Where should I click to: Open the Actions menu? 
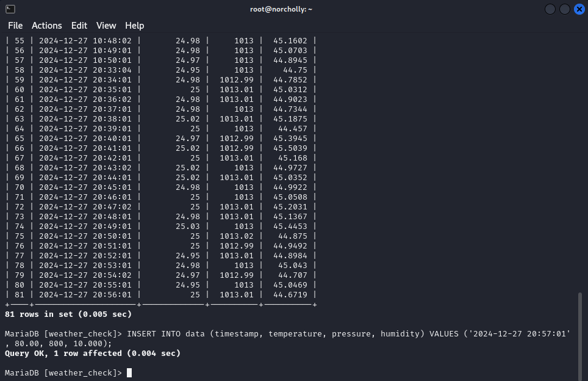tap(47, 26)
